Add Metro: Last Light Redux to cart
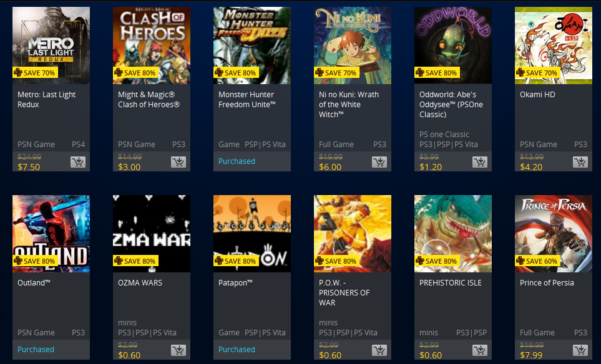This screenshot has height=364, width=601. [78, 162]
